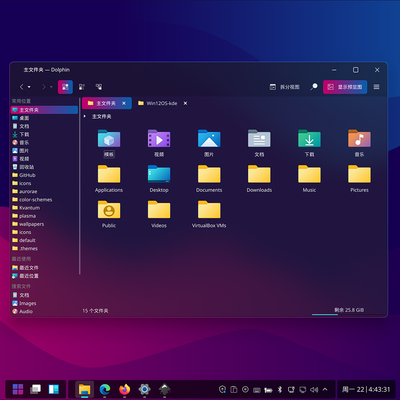Go back with the back arrow
This screenshot has width=400, height=400.
tap(22, 87)
